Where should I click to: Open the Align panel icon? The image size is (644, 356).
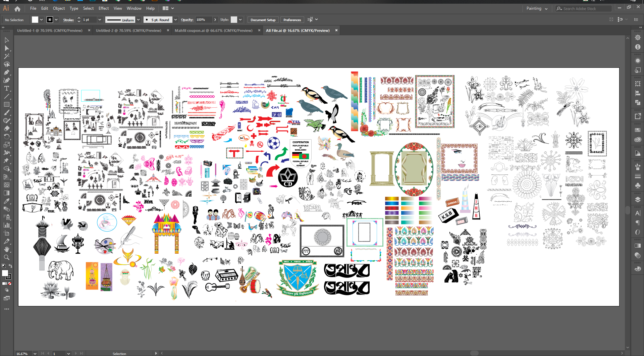coord(638,93)
